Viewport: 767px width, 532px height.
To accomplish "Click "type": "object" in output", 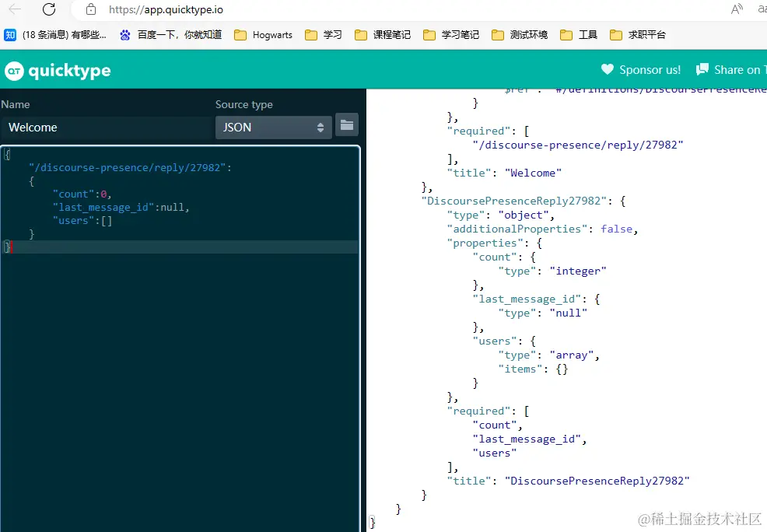I will click(501, 215).
